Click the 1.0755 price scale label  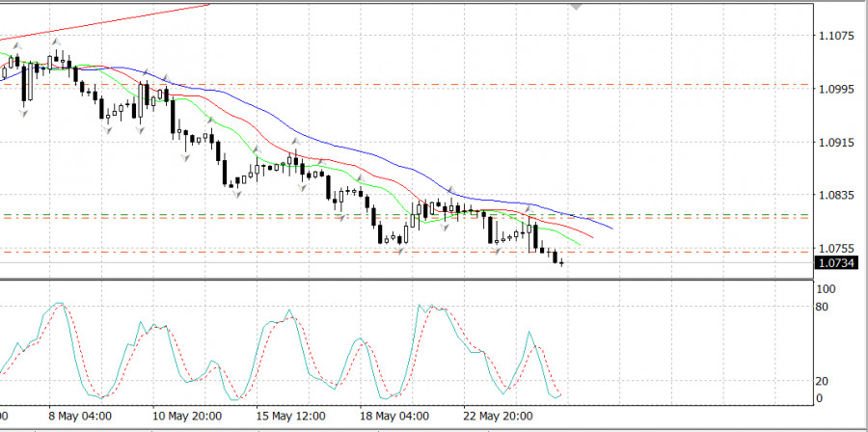[x=835, y=248]
